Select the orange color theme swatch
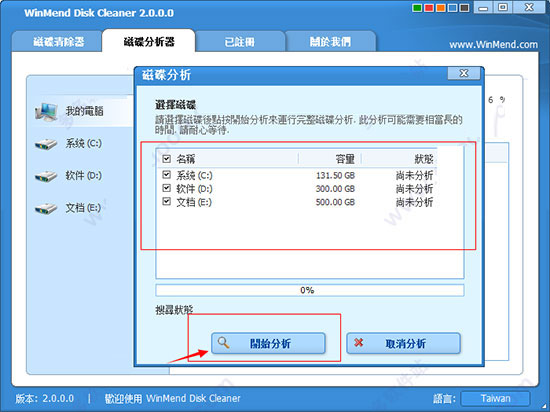The image size is (550, 412). pos(441,8)
